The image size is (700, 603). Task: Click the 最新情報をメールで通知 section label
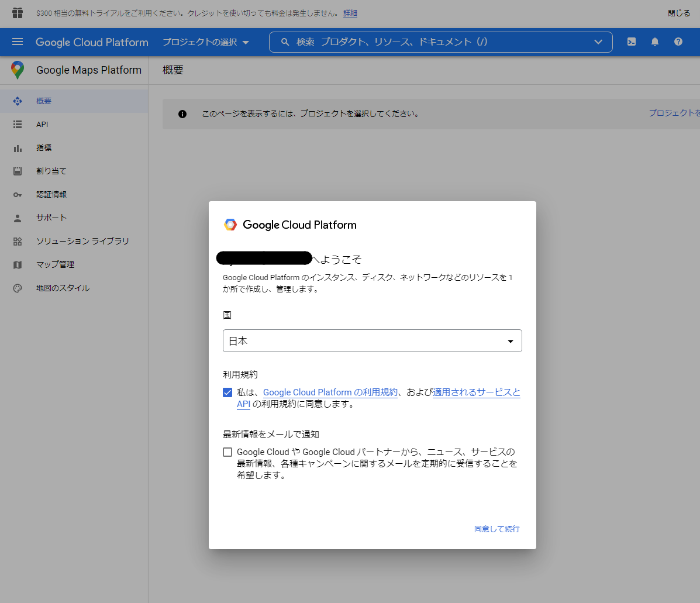pyautogui.click(x=271, y=435)
